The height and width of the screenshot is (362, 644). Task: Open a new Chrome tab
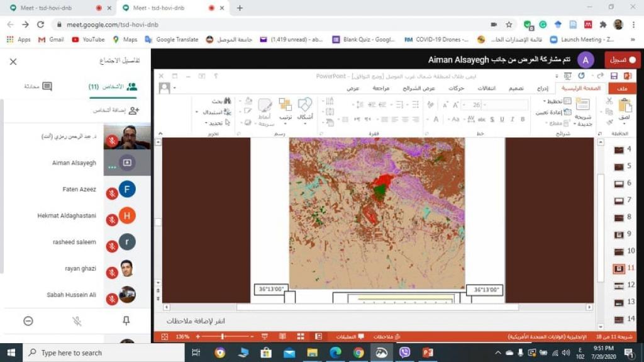click(240, 8)
